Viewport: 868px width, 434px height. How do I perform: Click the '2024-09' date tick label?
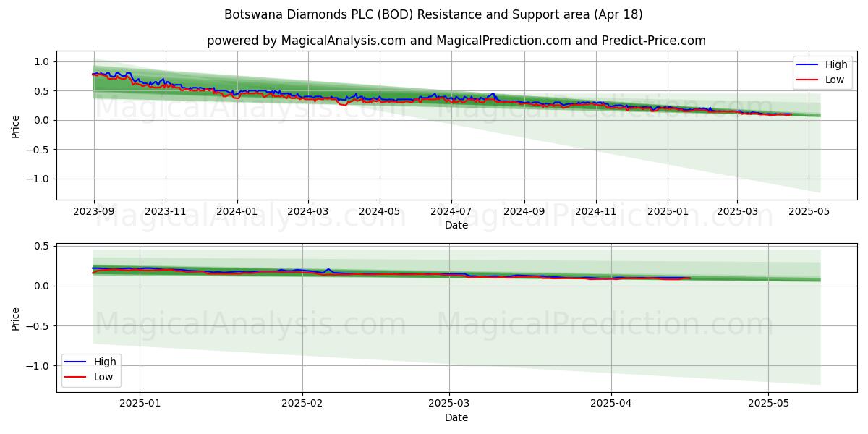pos(524,212)
